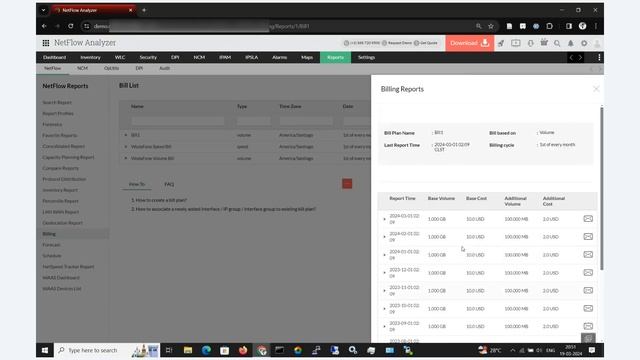Open the vertical three-dot menu in the nav bar
This screenshot has height=360, width=640.
(599, 58)
